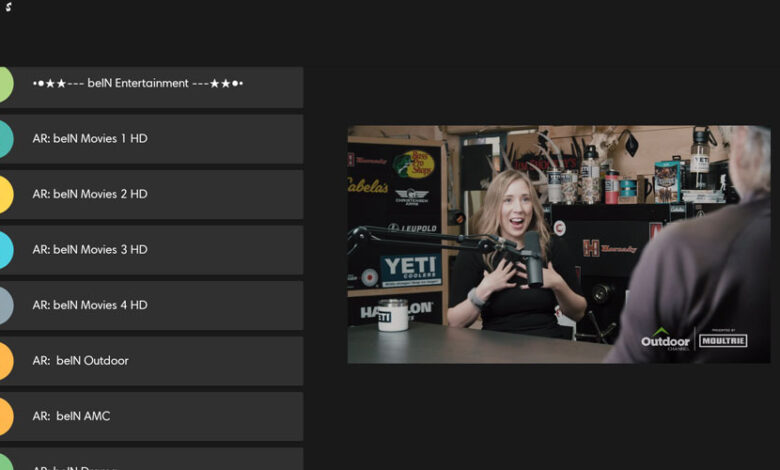Click the orange circle icon beside beIN AMC
780x470 pixels.
click(x=5, y=416)
